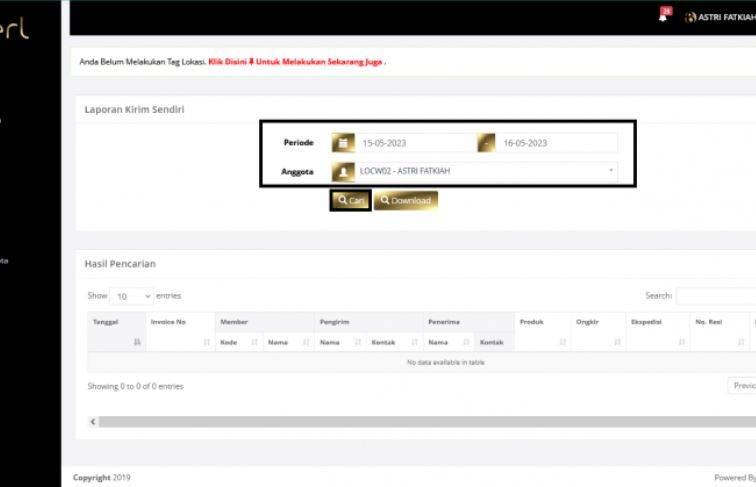Open the notification bell icon
Image resolution: width=756 pixels, height=487 pixels.
click(x=663, y=17)
